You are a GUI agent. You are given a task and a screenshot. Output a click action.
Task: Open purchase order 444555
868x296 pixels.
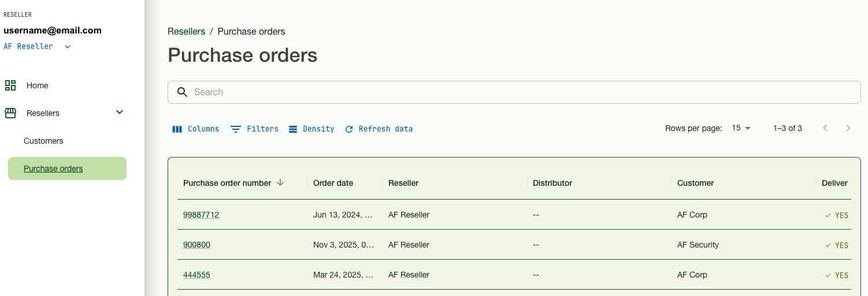pos(196,275)
